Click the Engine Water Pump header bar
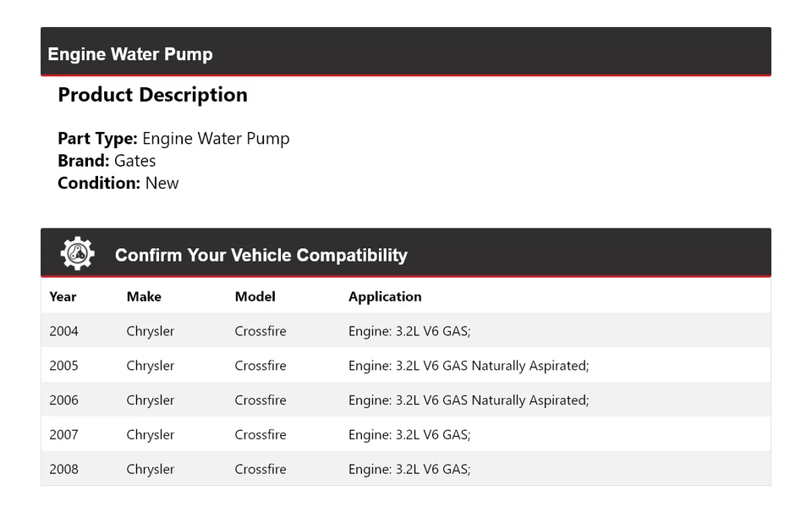Screen dimensions: 812x513 pyautogui.click(x=406, y=52)
